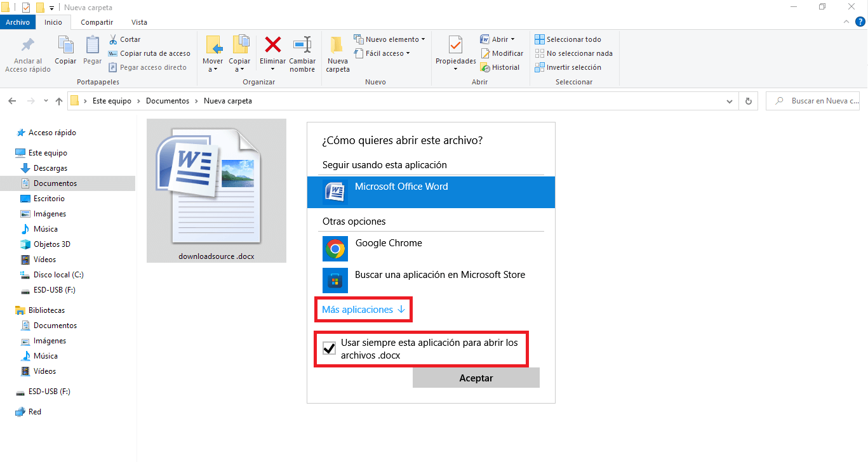The height and width of the screenshot is (462, 868).
Task: Select the downloadsource .docx file thumbnail
Action: tap(217, 190)
